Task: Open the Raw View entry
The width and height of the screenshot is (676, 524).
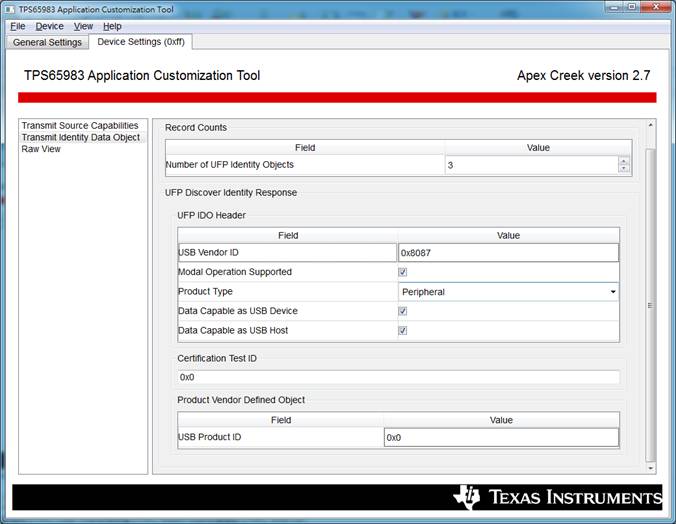Action: tap(41, 149)
